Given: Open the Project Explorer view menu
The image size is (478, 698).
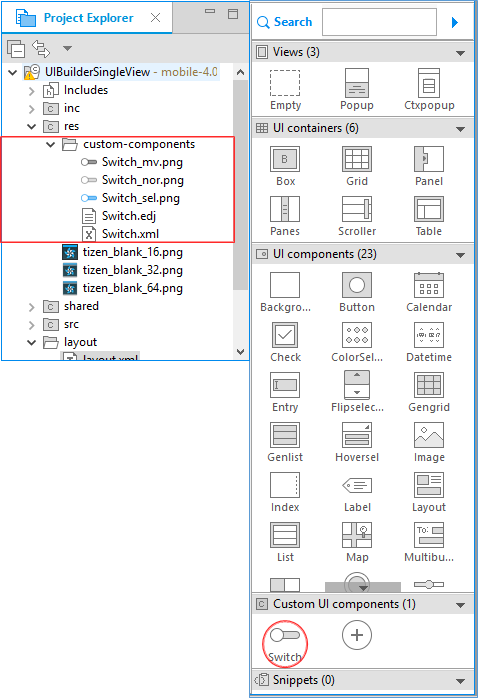Looking at the screenshot, I should click(67, 48).
